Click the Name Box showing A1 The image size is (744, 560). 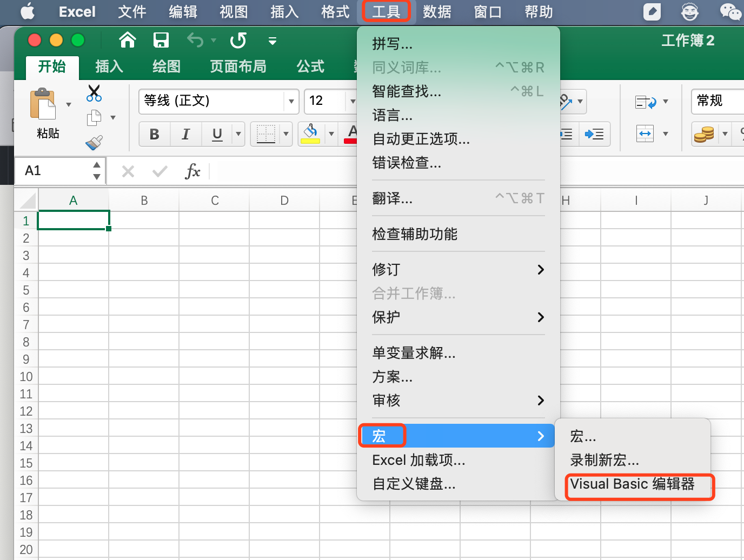[x=52, y=171]
